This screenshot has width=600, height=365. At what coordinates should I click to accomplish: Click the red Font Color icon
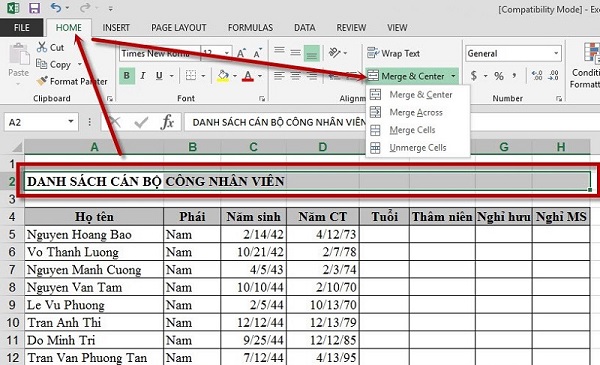[x=248, y=76]
